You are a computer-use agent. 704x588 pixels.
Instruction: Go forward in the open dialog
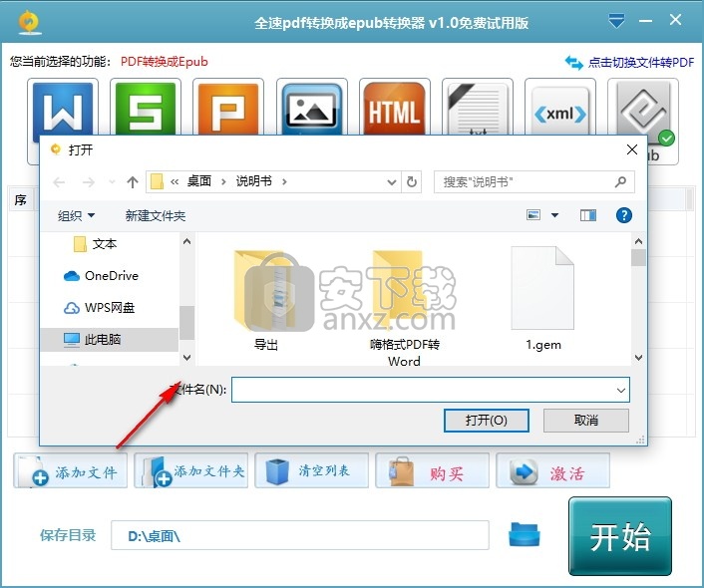coord(89,182)
